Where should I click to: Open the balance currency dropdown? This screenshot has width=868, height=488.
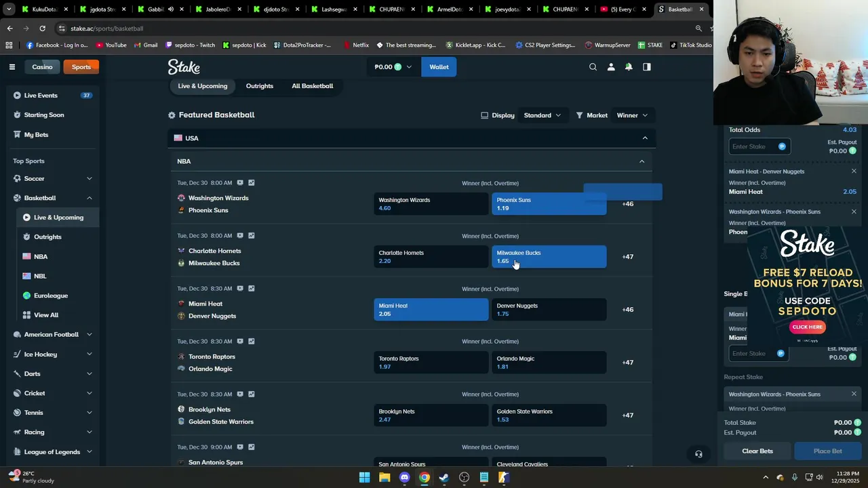click(393, 67)
